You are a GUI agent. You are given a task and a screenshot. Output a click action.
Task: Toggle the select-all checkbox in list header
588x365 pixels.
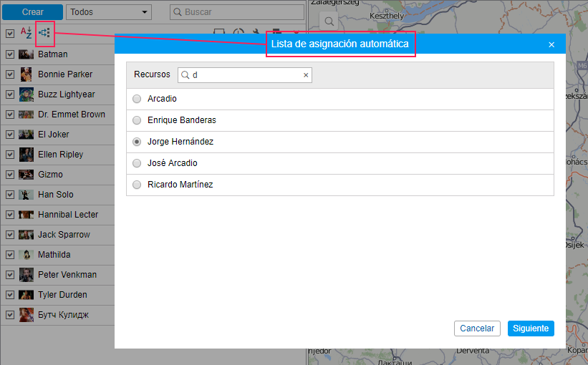(10, 33)
